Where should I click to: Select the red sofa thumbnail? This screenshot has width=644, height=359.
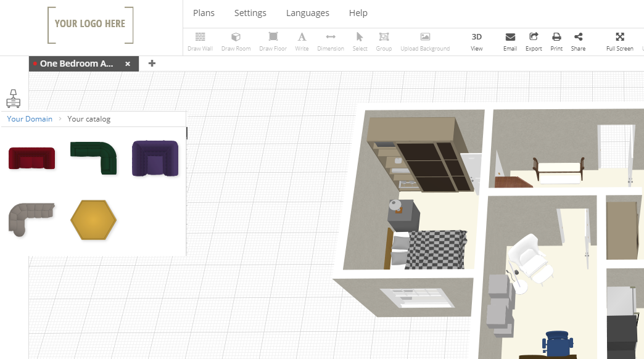coord(31,159)
